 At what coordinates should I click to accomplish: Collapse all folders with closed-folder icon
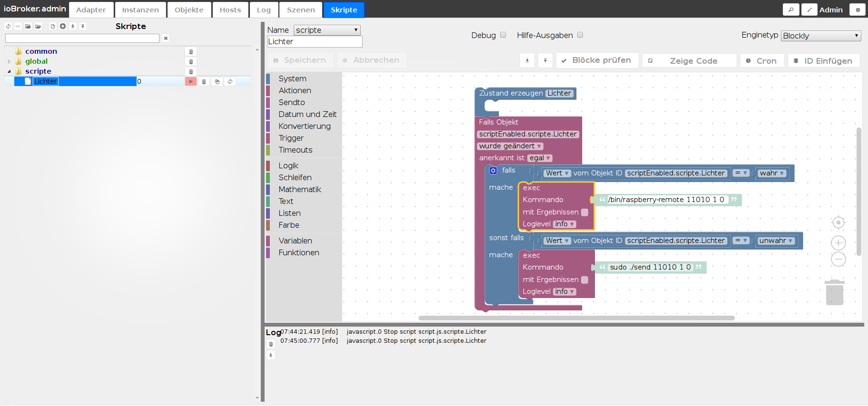click(28, 26)
